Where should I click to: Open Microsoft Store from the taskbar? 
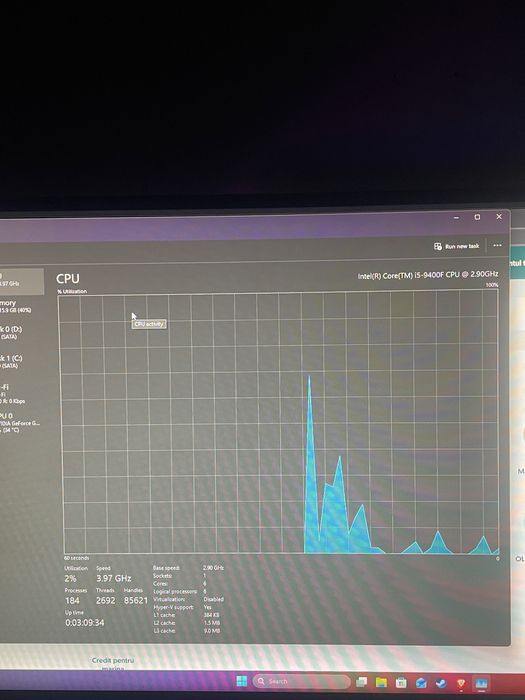(401, 683)
